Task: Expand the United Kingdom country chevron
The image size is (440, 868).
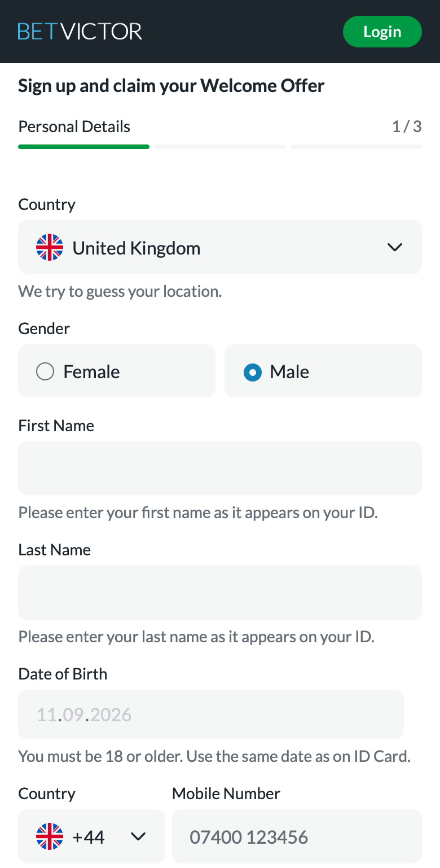Action: point(395,247)
